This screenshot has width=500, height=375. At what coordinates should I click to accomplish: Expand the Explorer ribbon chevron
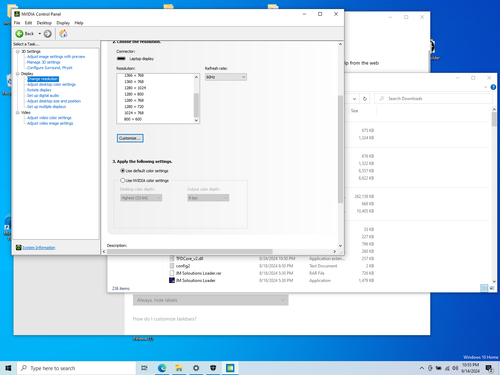485,87
